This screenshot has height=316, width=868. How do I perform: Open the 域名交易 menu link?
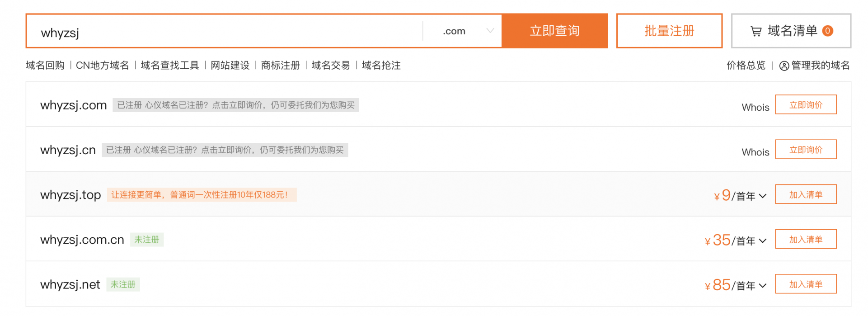(x=331, y=66)
